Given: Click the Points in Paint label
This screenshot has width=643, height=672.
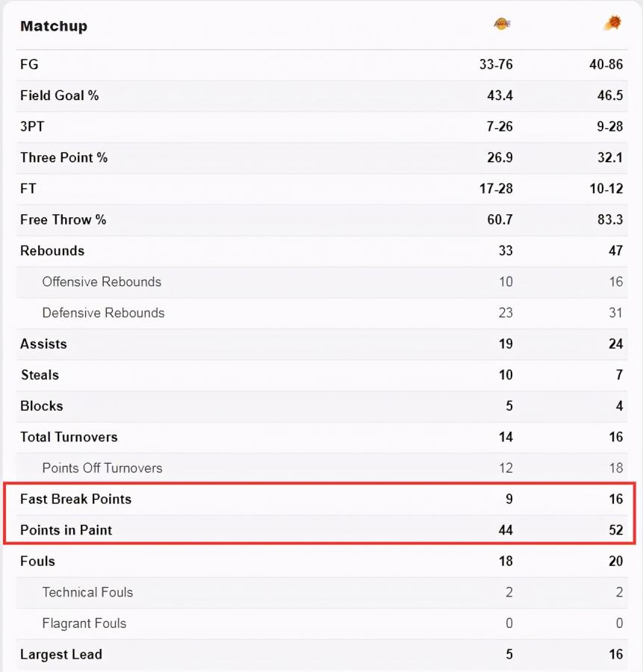Looking at the screenshot, I should point(66,530).
